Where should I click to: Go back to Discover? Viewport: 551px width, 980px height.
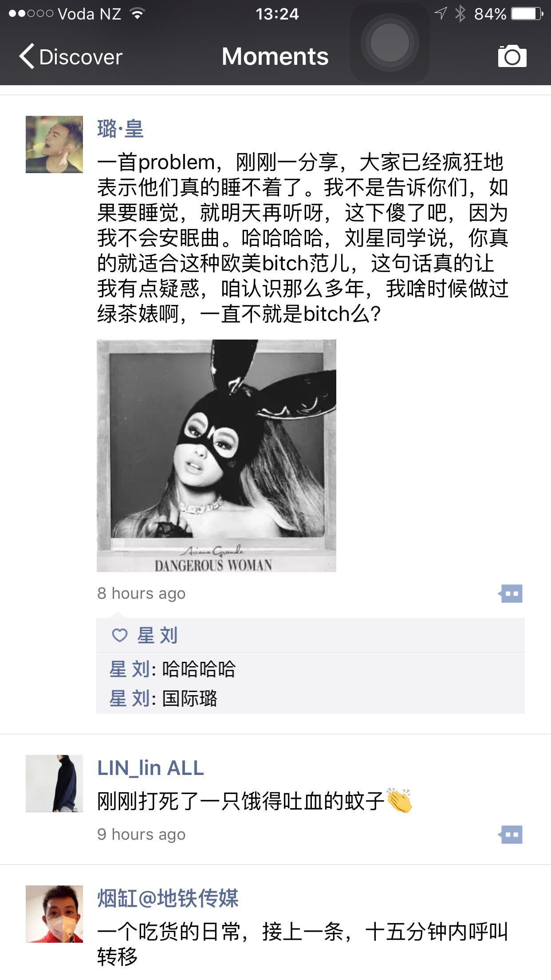71,57
